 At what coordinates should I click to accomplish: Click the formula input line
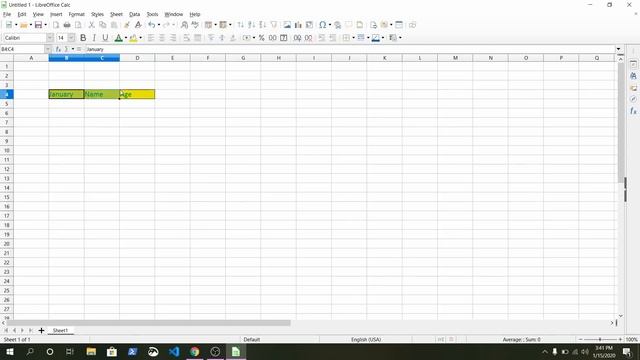coord(349,49)
